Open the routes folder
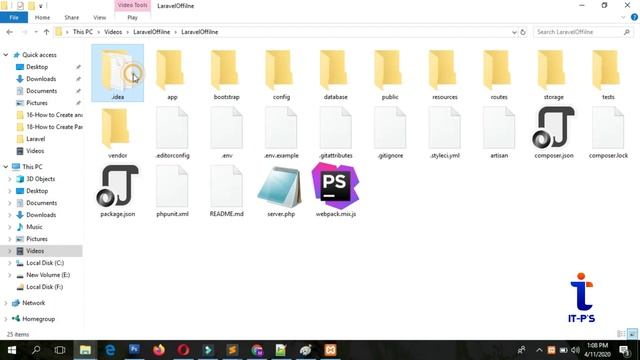640x360 pixels. pyautogui.click(x=499, y=75)
